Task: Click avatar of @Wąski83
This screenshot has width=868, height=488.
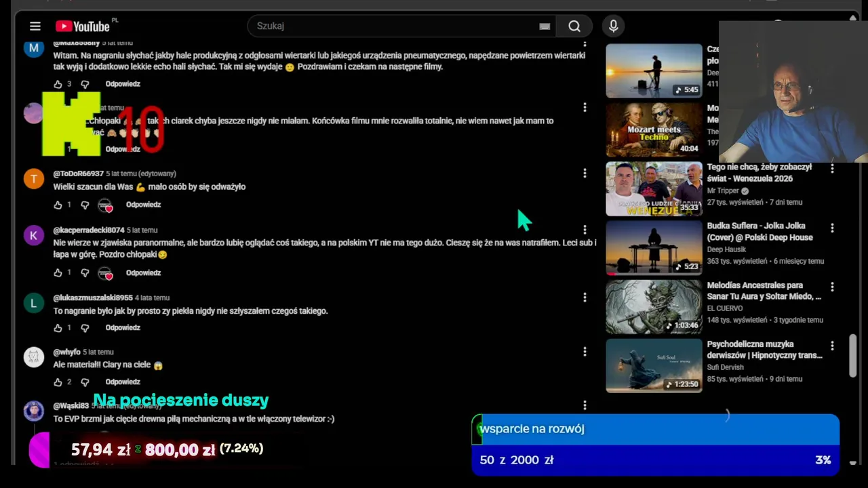Action: (34, 411)
